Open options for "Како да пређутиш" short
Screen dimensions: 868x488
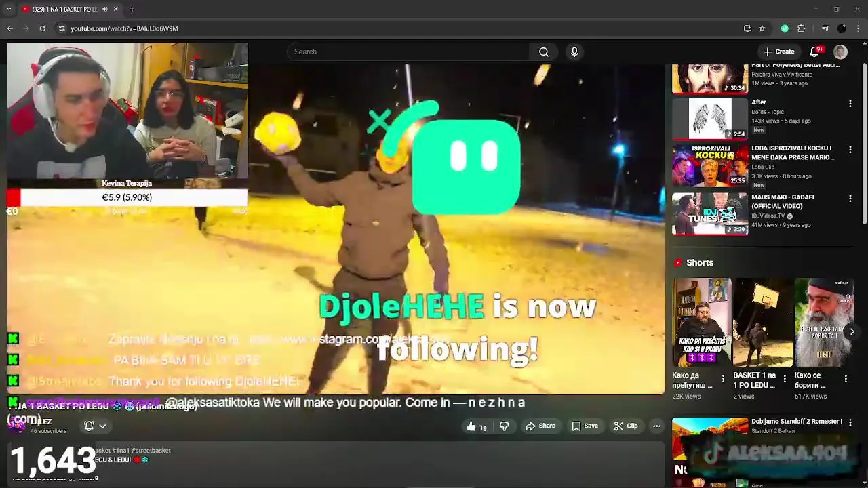[x=723, y=379]
